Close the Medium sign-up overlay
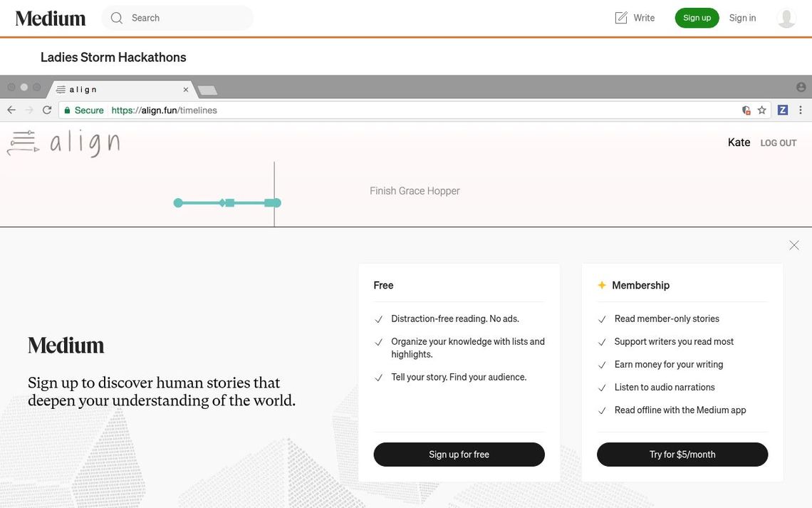The width and height of the screenshot is (812, 508). [x=794, y=245]
